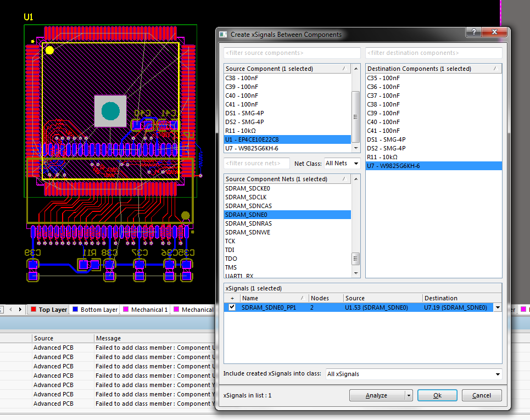Click the dialog system icon of the xSignals window
Screen dimensions: 530x420
pos(222,33)
